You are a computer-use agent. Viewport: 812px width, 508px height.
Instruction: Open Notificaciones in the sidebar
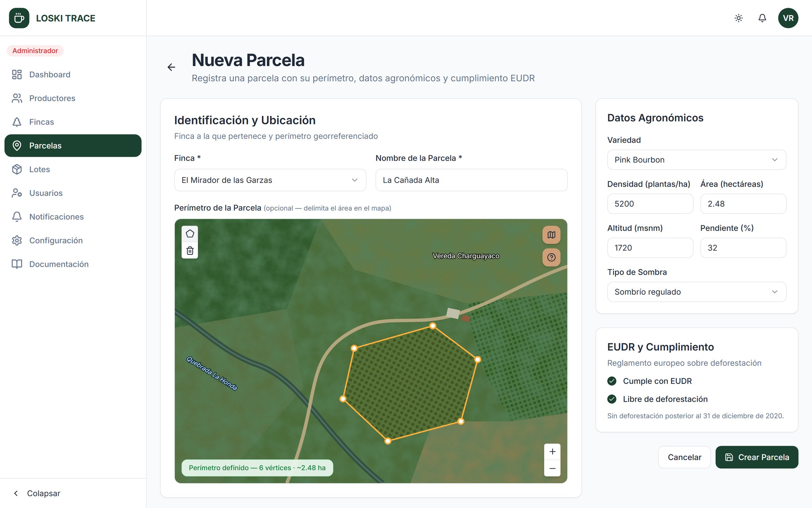tap(73, 217)
